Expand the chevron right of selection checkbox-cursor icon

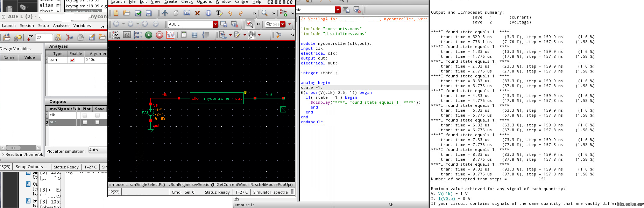(258, 24)
